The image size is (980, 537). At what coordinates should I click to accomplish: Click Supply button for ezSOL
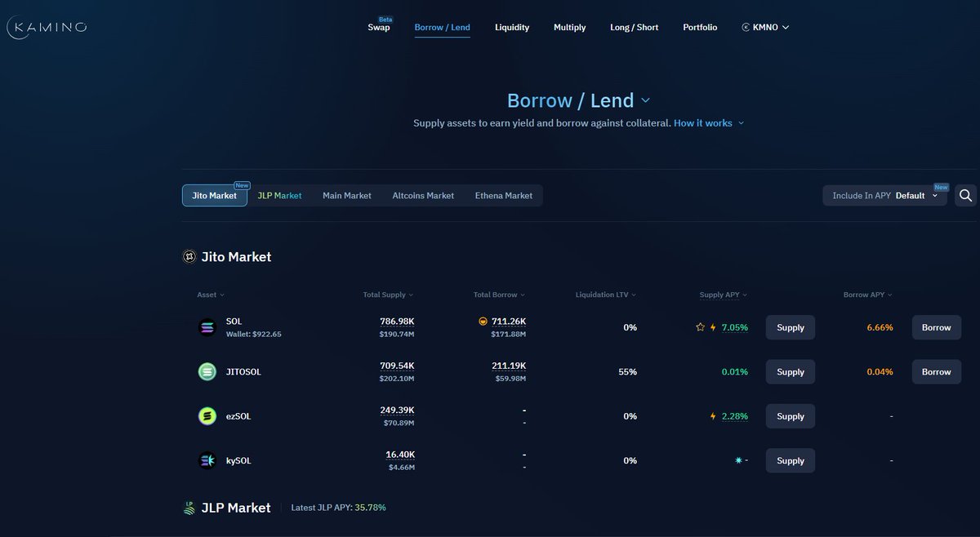point(791,416)
